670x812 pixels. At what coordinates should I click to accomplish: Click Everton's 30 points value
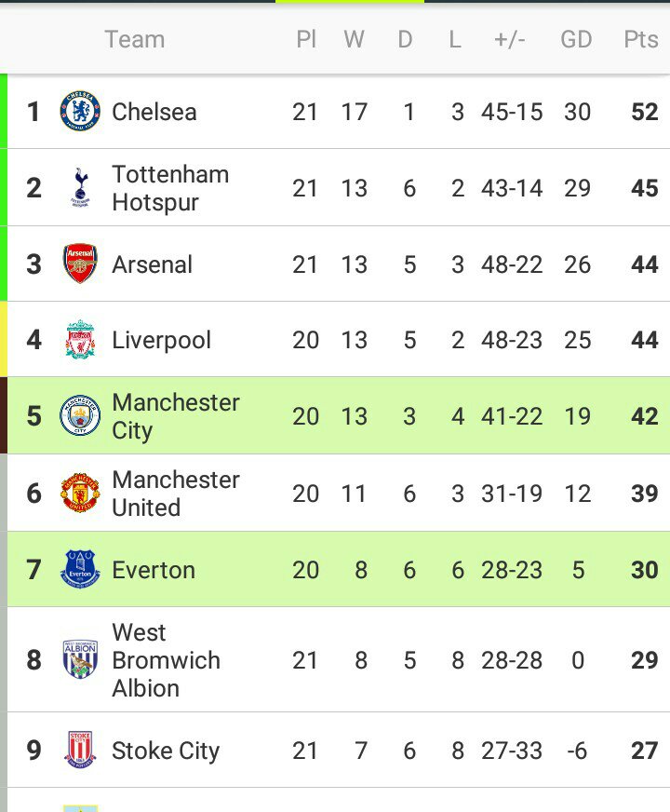click(644, 569)
